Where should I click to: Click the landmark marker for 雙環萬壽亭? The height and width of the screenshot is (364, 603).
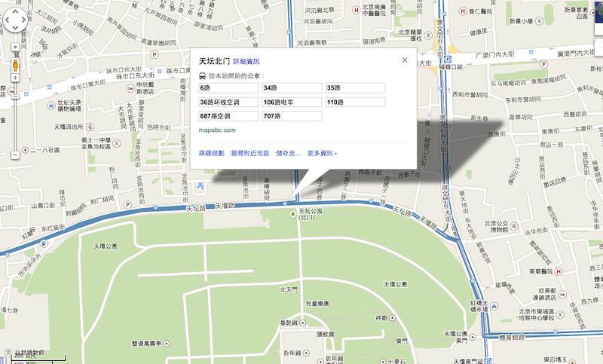(x=166, y=344)
